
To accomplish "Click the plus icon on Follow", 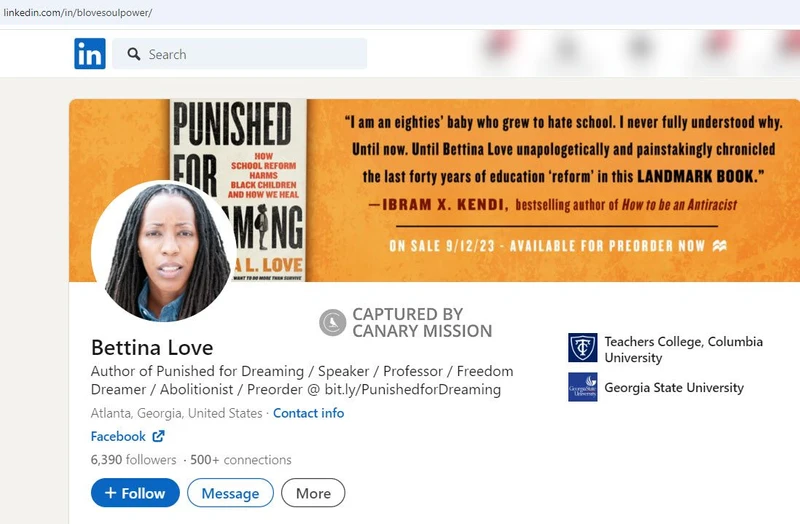I will 110,493.
